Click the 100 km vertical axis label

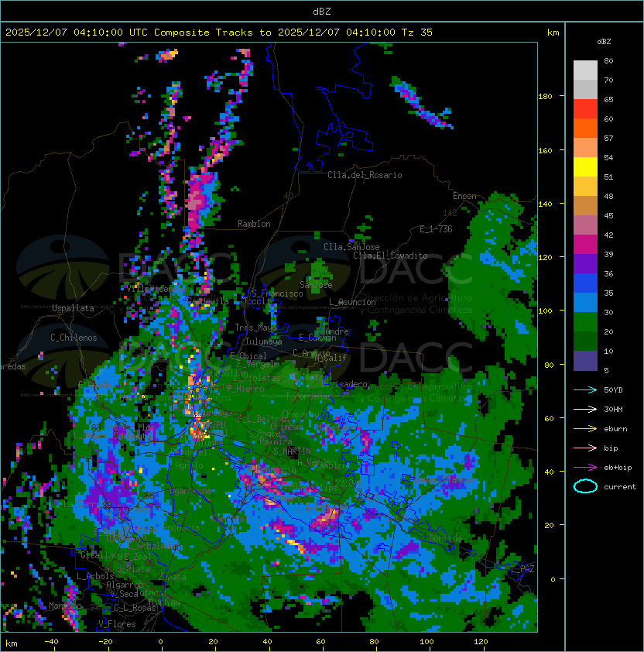pyautogui.click(x=545, y=311)
